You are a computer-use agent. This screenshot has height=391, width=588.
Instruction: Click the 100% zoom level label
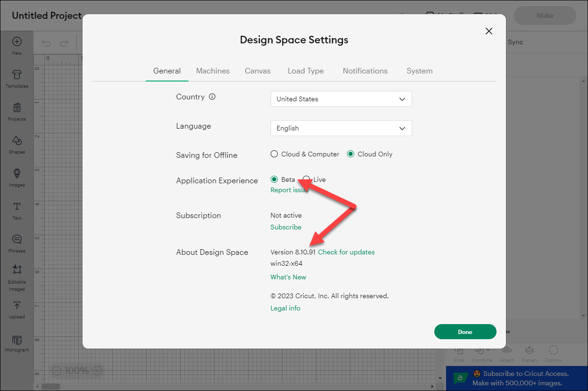point(77,371)
